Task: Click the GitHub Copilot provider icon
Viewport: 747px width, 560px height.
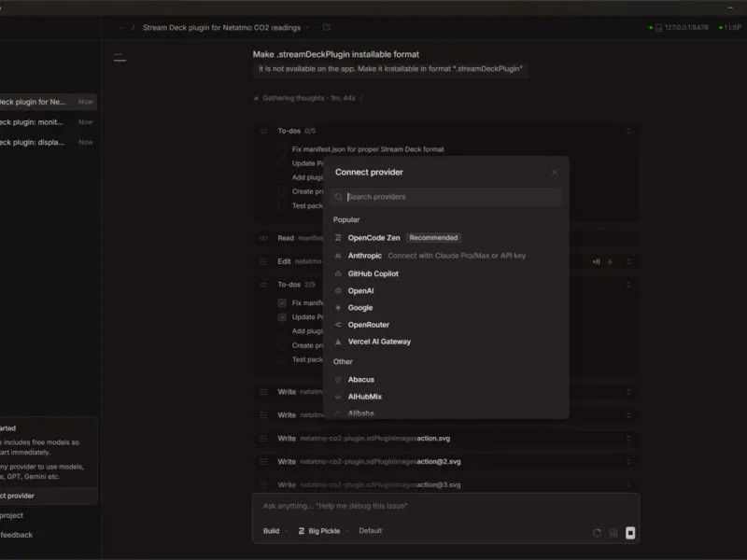Action: tap(338, 273)
